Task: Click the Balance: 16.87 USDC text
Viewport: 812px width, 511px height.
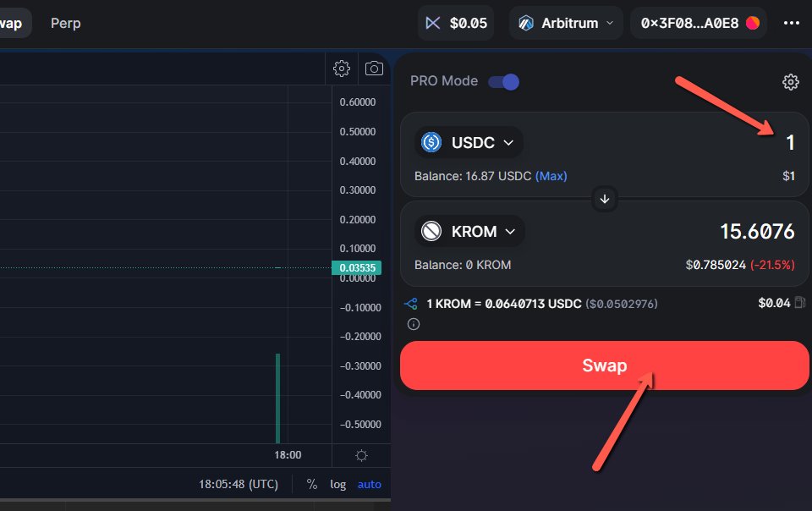Action: [473, 176]
